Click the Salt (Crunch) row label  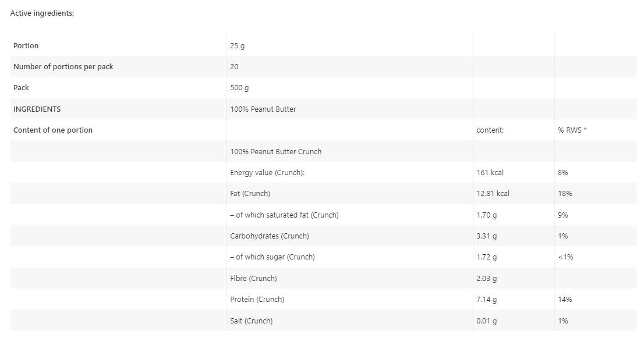[x=251, y=321]
